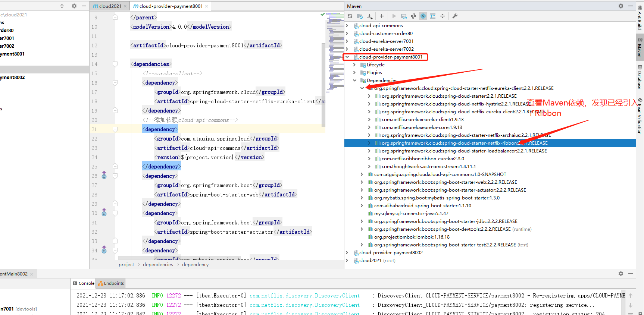Click Show Dependencies icon in Maven toolbar

(x=433, y=16)
